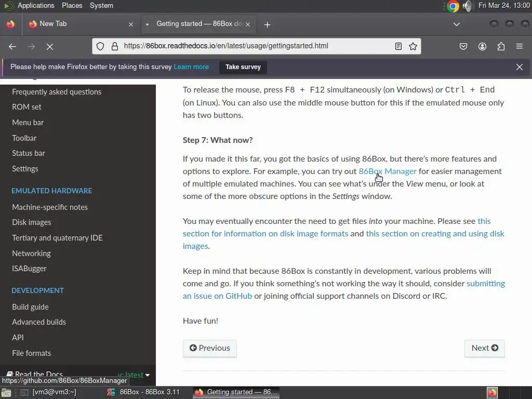Click the URL address bar field
Viewport: 532px width, 399px height.
pyautogui.click(x=257, y=46)
